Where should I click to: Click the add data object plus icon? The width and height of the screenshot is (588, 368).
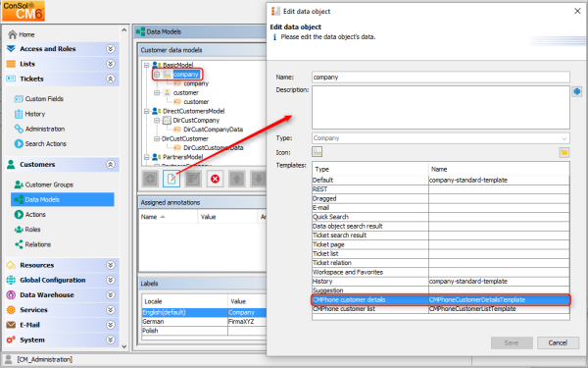150,179
